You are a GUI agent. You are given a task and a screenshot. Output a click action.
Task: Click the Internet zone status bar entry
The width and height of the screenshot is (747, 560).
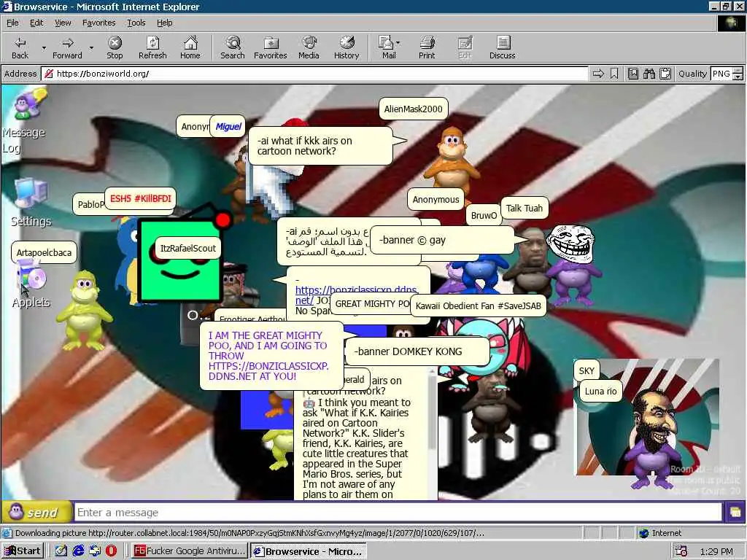tap(659, 533)
